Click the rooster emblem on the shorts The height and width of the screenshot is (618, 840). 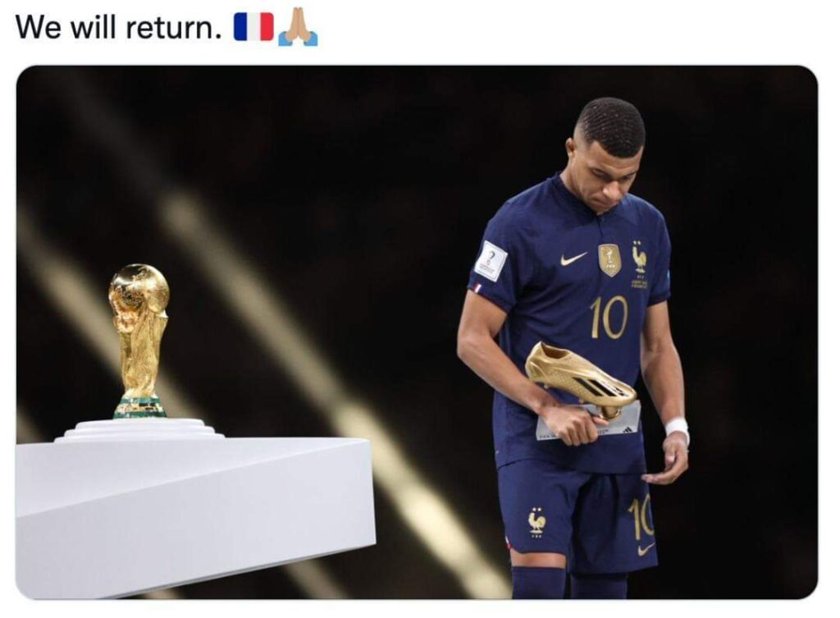(x=536, y=520)
